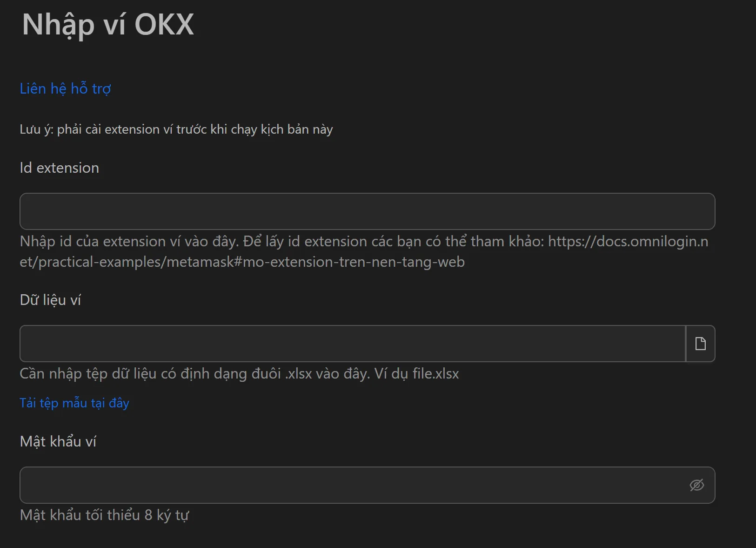Image resolution: width=756 pixels, height=548 pixels.
Task: Click the file browse icon in Dữ liệu ví
Action: [x=700, y=344]
